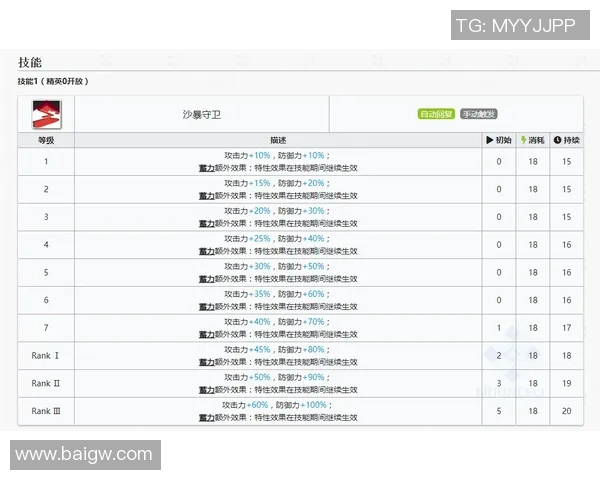
Task: Open the www.baigw.com watermark link
Action: (84, 455)
